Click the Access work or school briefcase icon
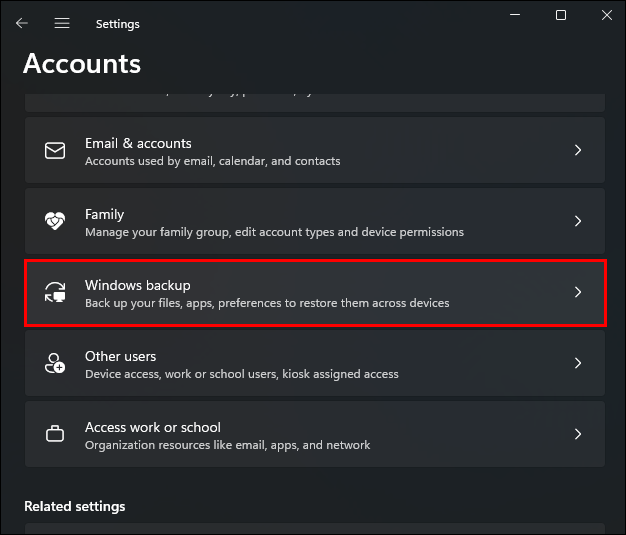Viewport: 626px width, 535px height. tap(55, 435)
